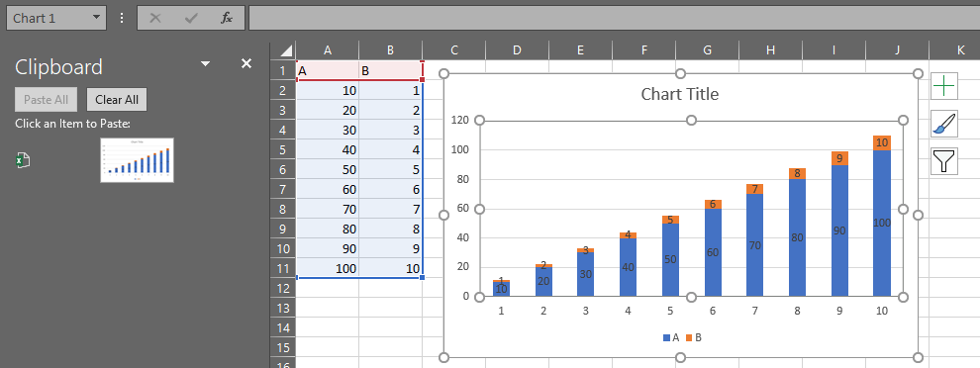This screenshot has height=368, width=980.
Task: Click cell A1 containing A
Action: point(328,70)
